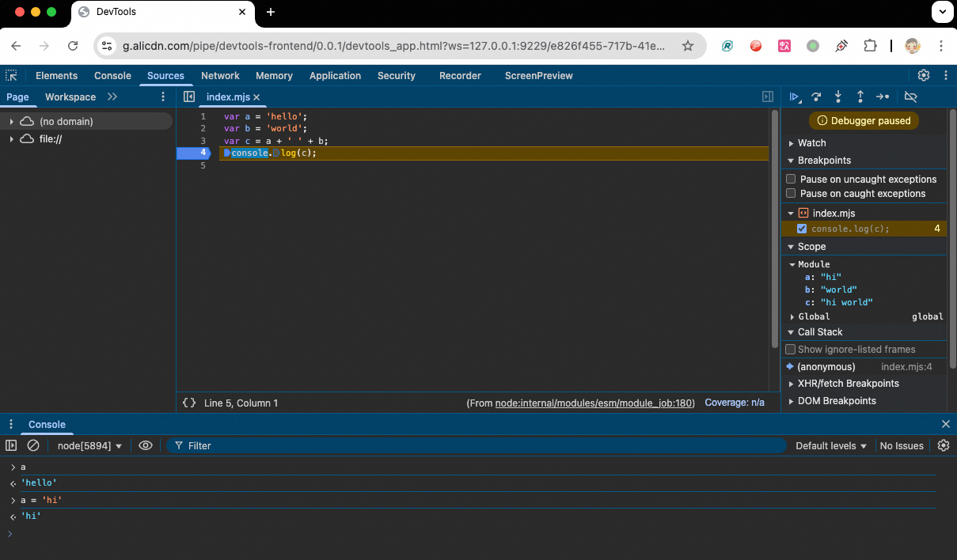Collapse index.mjs breakpoint group
The width and height of the screenshot is (957, 560).
(791, 214)
